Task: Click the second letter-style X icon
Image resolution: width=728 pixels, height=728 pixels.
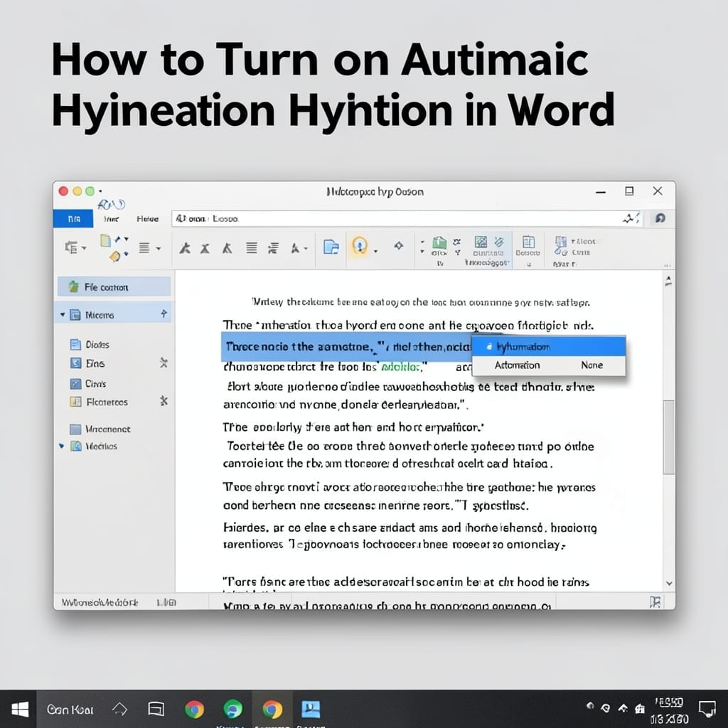Action: tap(205, 249)
